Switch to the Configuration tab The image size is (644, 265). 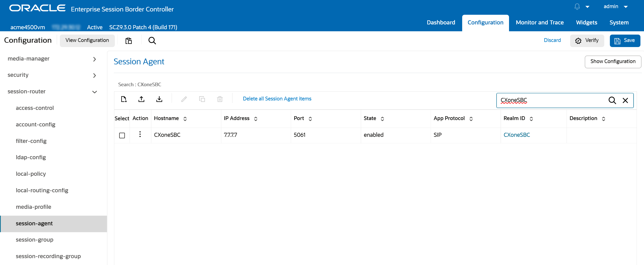485,23
